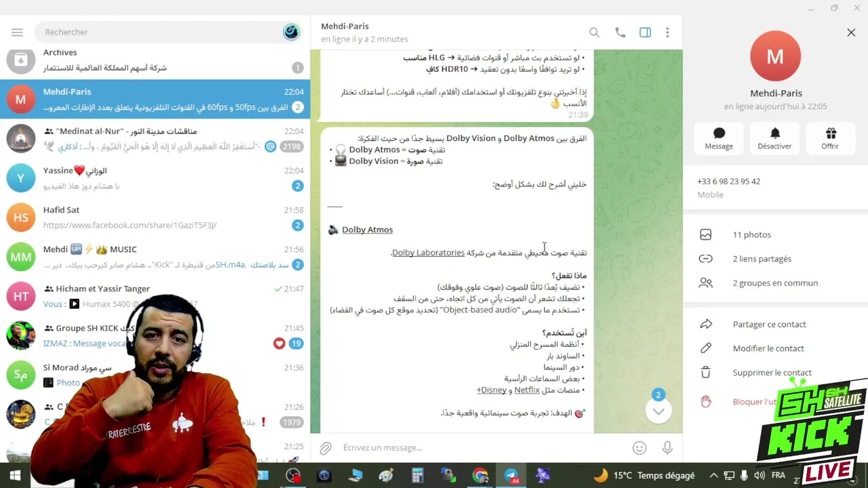Open the emoji picker
The width and height of the screenshot is (868, 488).
click(639, 447)
